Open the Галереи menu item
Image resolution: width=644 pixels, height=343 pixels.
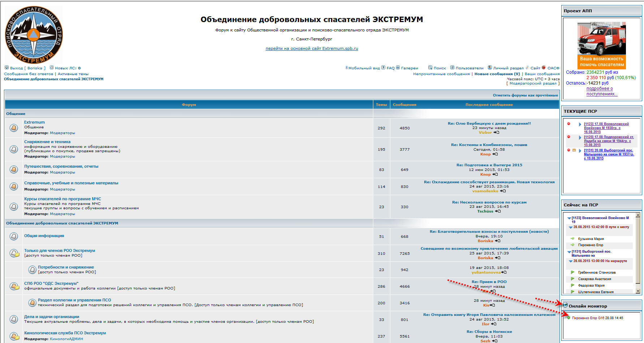(409, 68)
